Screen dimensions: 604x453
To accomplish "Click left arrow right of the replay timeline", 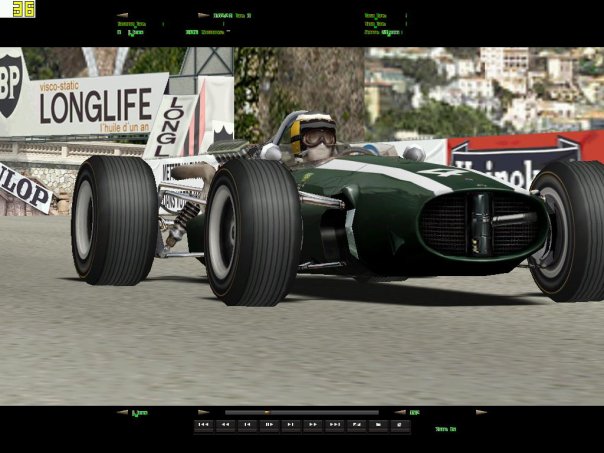I will click(x=399, y=412).
